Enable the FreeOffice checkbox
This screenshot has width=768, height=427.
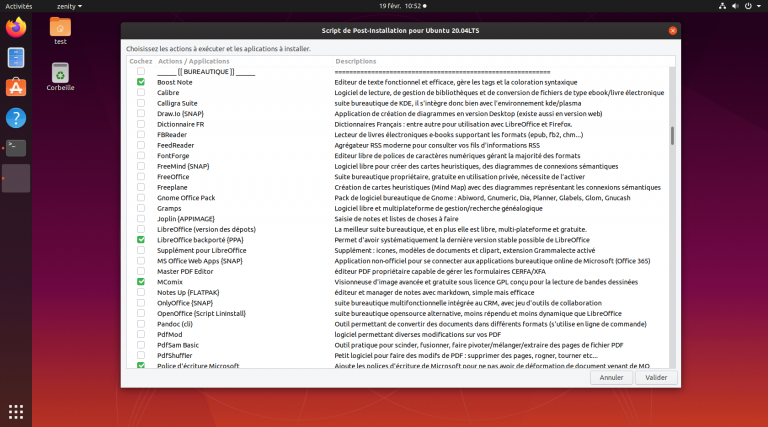click(141, 176)
